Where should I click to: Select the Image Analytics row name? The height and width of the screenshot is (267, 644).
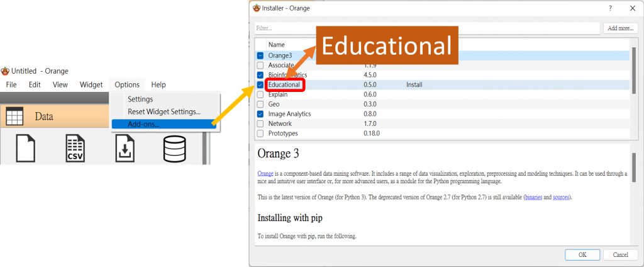(289, 114)
